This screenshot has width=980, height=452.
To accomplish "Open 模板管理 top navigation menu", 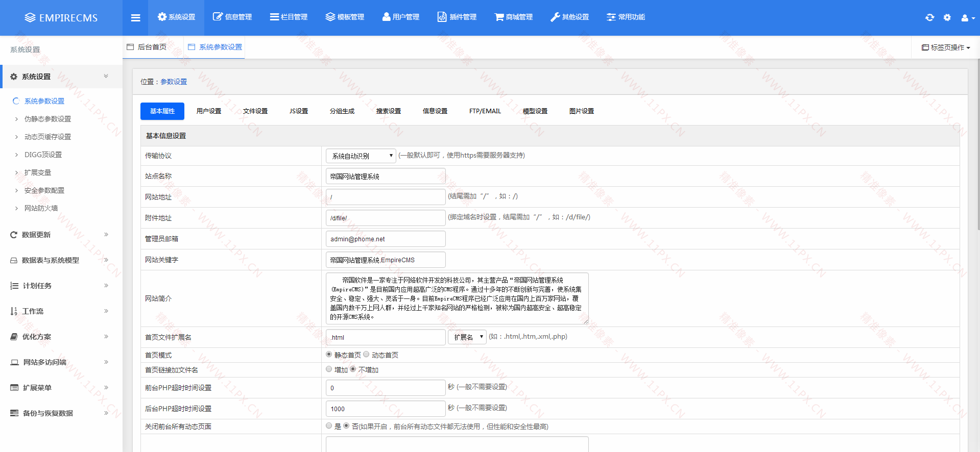I will tap(345, 17).
